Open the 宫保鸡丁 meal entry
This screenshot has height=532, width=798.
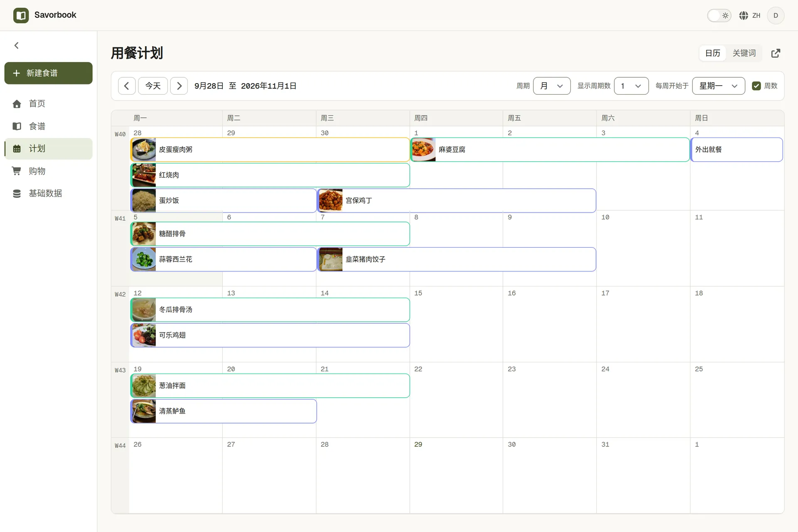tap(456, 200)
